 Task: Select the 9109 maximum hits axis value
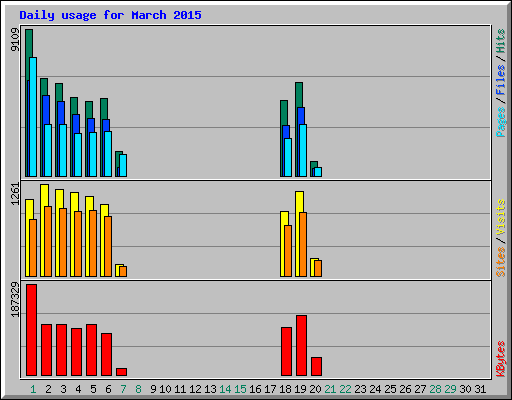pos(15,40)
